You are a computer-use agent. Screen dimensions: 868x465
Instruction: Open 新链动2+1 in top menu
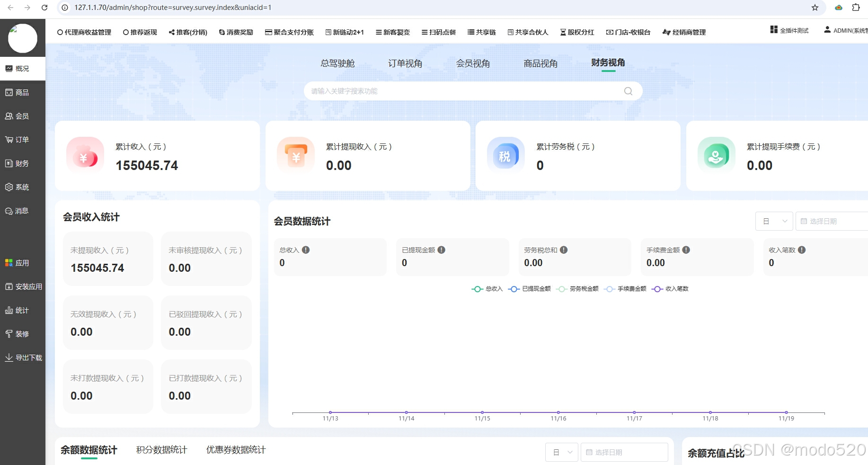345,32
